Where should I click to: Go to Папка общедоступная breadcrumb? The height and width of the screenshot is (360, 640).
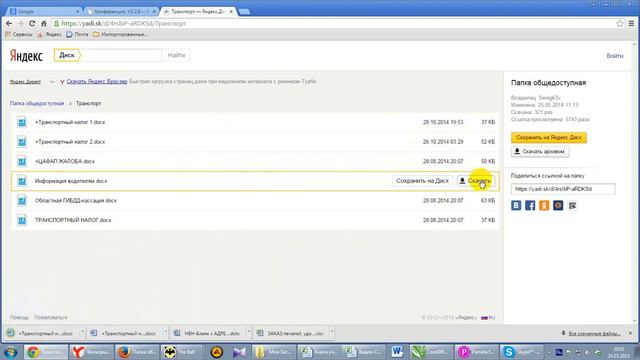click(x=37, y=103)
